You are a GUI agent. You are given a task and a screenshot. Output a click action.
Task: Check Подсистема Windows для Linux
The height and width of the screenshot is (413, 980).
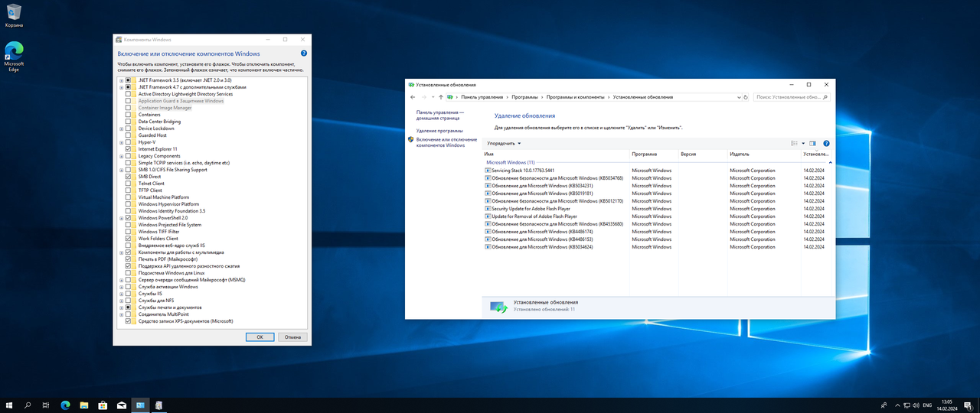coord(128,273)
